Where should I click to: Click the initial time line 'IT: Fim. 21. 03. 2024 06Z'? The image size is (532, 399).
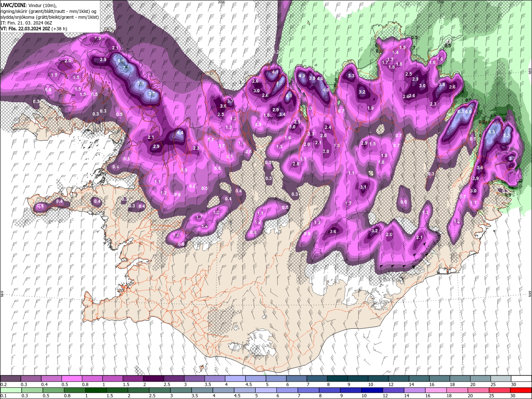(26, 22)
